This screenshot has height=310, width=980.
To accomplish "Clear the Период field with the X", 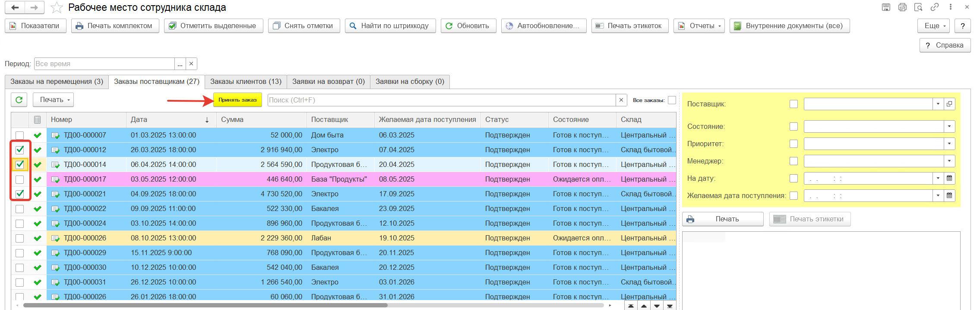I will click(191, 64).
